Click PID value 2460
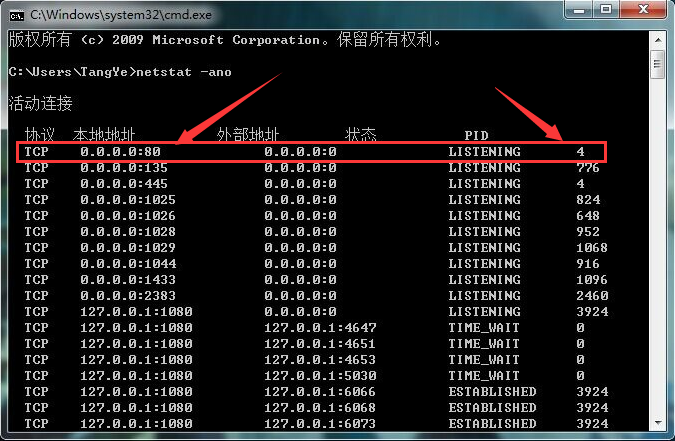This screenshot has height=441, width=675. [592, 296]
